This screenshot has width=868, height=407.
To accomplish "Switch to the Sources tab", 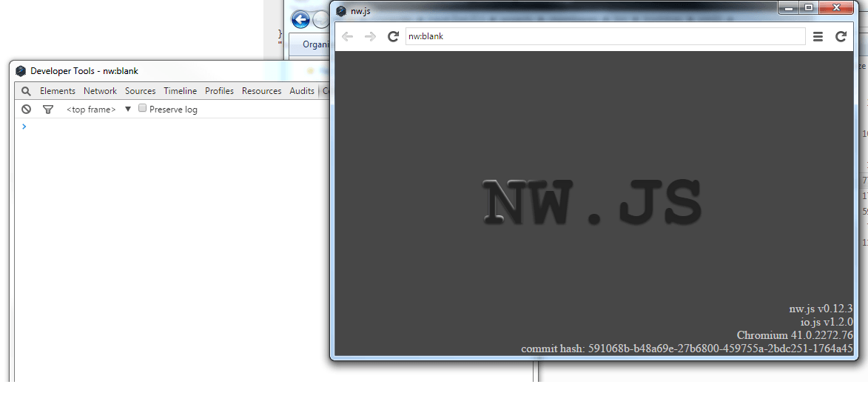I will (140, 91).
